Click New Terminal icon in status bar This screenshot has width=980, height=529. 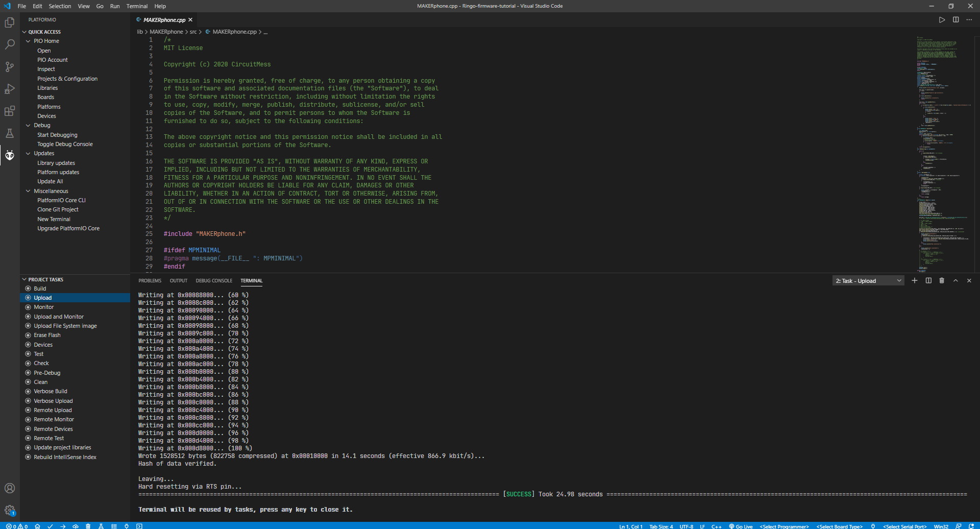point(139,526)
